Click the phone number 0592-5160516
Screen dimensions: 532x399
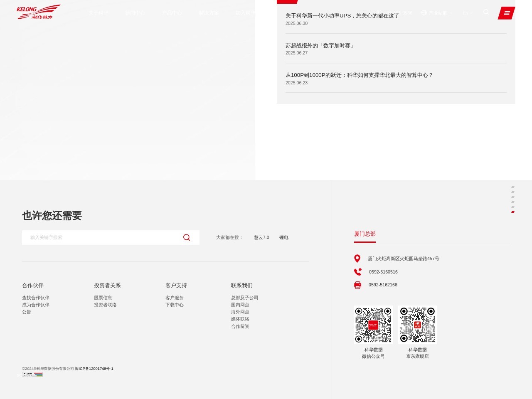click(383, 272)
